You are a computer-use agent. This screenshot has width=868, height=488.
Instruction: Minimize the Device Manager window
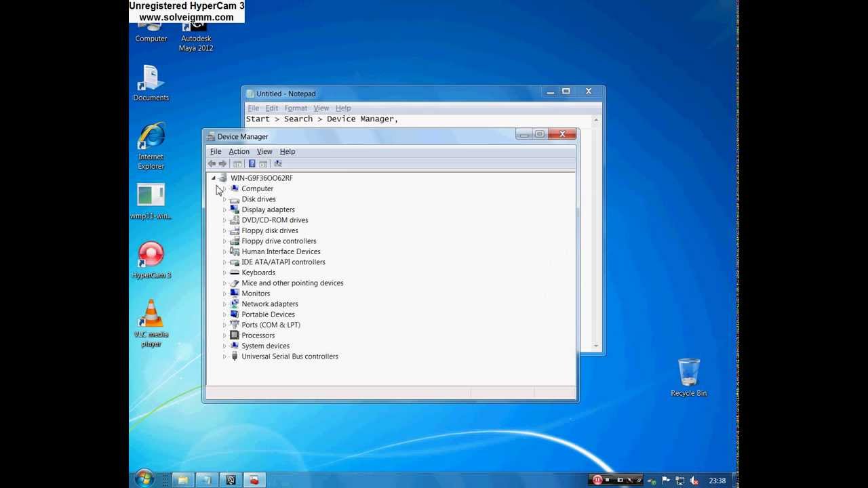523,134
